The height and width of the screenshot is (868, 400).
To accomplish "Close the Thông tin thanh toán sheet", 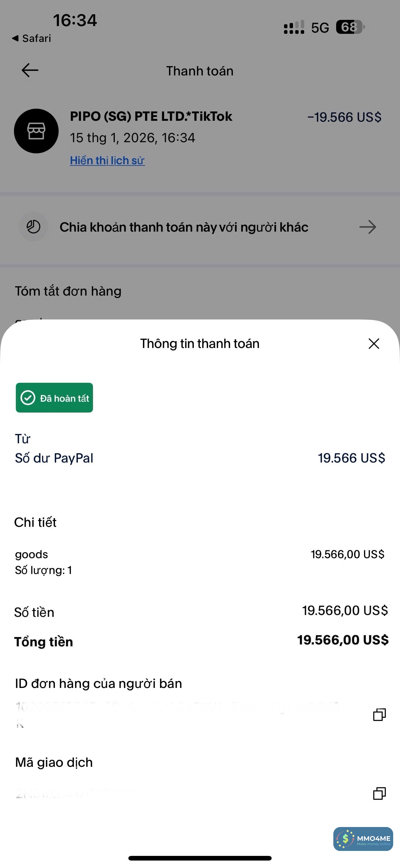I will [x=374, y=344].
